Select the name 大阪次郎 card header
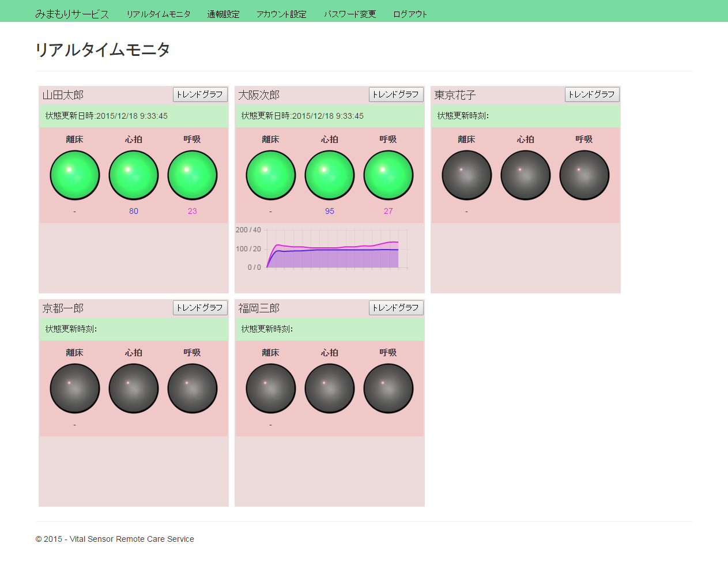728x562 pixels. (x=259, y=95)
